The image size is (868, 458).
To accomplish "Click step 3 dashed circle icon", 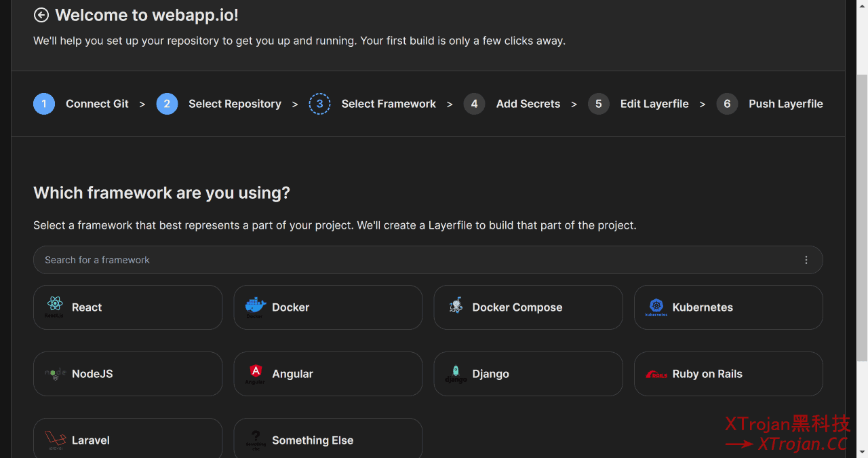I will click(319, 104).
